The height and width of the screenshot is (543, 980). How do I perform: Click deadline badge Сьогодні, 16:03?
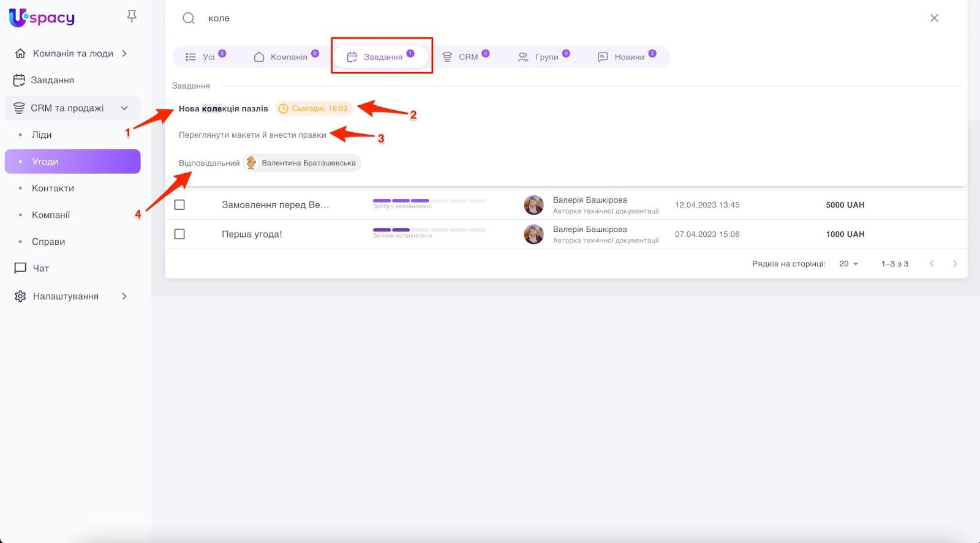pyautogui.click(x=314, y=108)
